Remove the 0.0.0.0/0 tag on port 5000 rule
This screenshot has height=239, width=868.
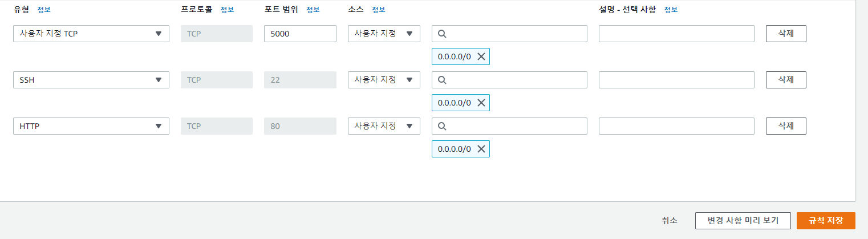[481, 56]
